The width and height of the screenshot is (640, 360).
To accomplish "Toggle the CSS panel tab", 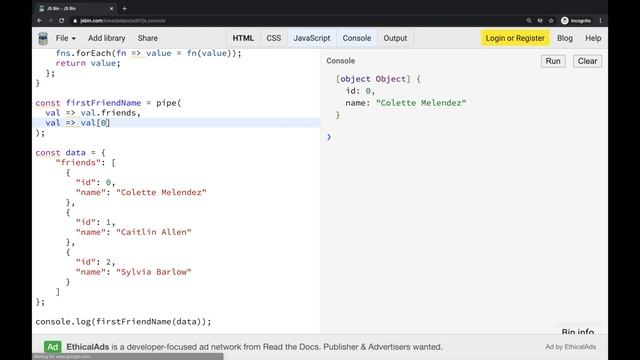I will pos(273,38).
